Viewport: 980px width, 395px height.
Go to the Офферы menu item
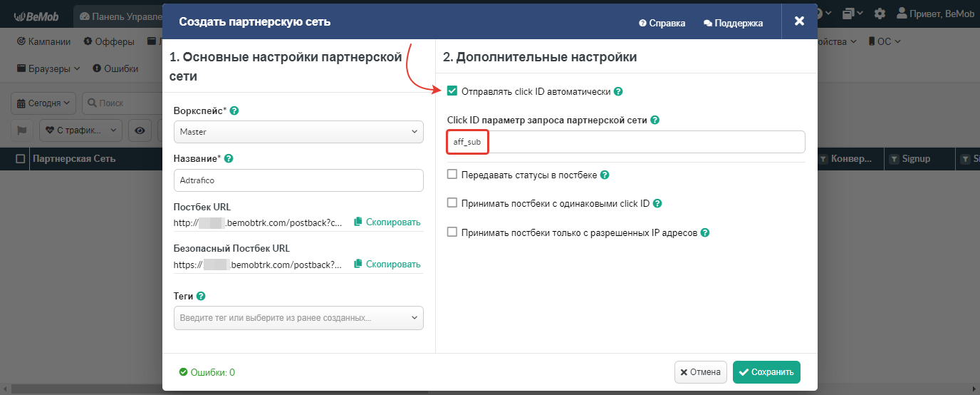coord(109,41)
